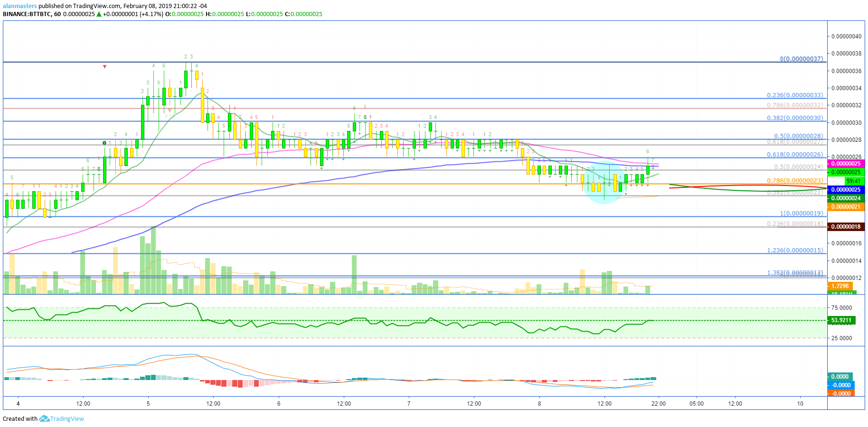
Task: Select the 0.5(0.00000028) Fibonacci label
Action: pos(799,136)
